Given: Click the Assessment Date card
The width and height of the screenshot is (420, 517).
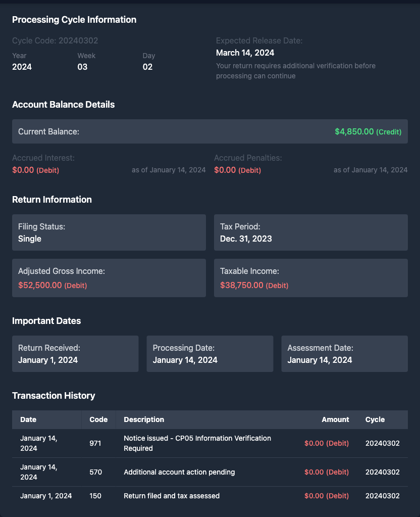Looking at the screenshot, I should pos(344,354).
